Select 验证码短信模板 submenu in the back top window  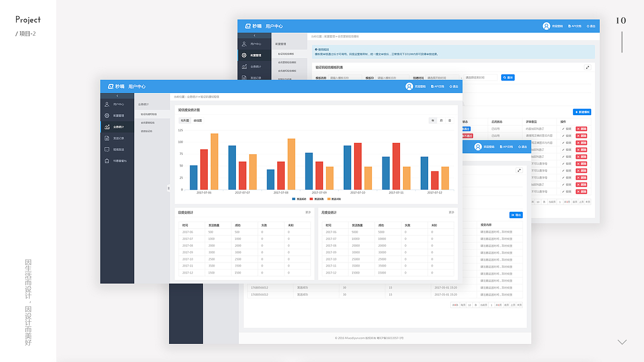tap(289, 54)
